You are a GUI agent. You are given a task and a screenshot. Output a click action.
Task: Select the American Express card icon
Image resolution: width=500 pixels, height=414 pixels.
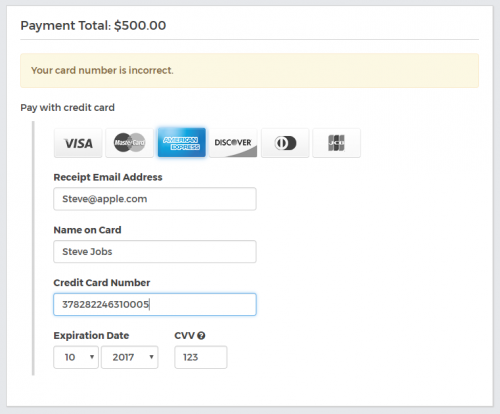(182, 143)
